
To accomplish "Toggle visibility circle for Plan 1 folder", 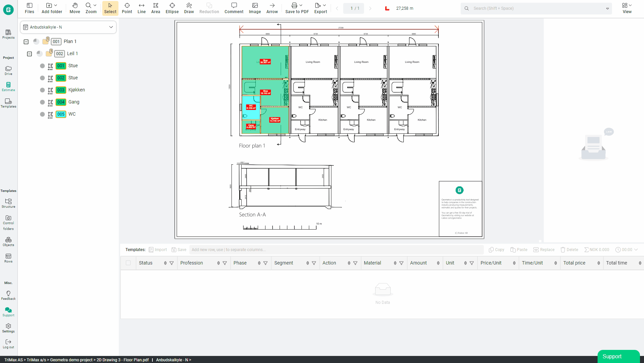I will [36, 41].
